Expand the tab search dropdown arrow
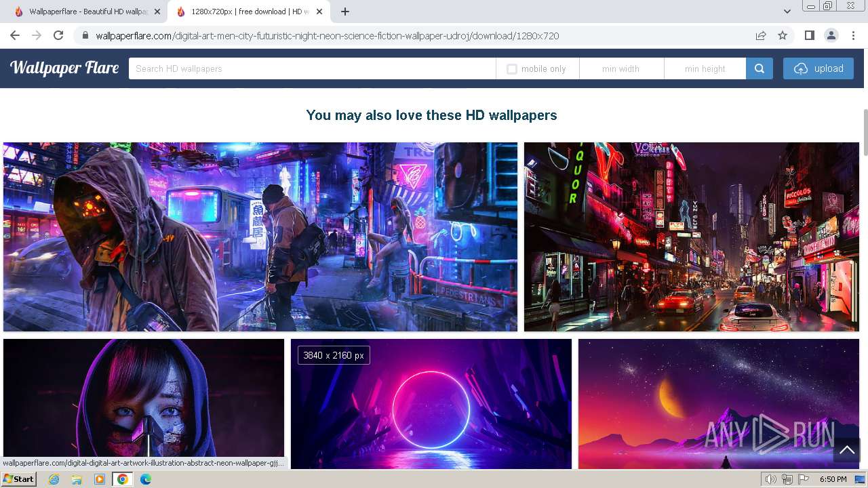Viewport: 868px width, 488px height. (x=787, y=12)
